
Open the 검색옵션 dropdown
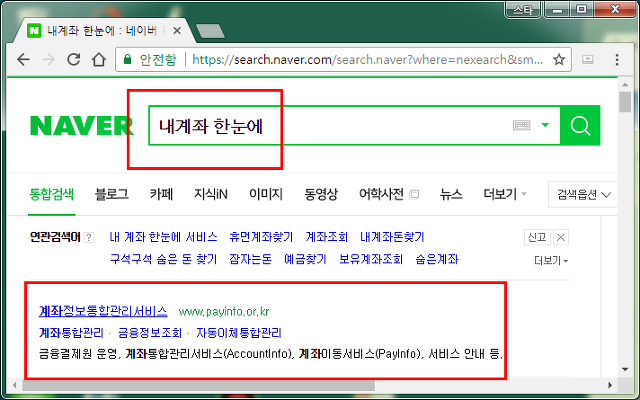click(584, 195)
